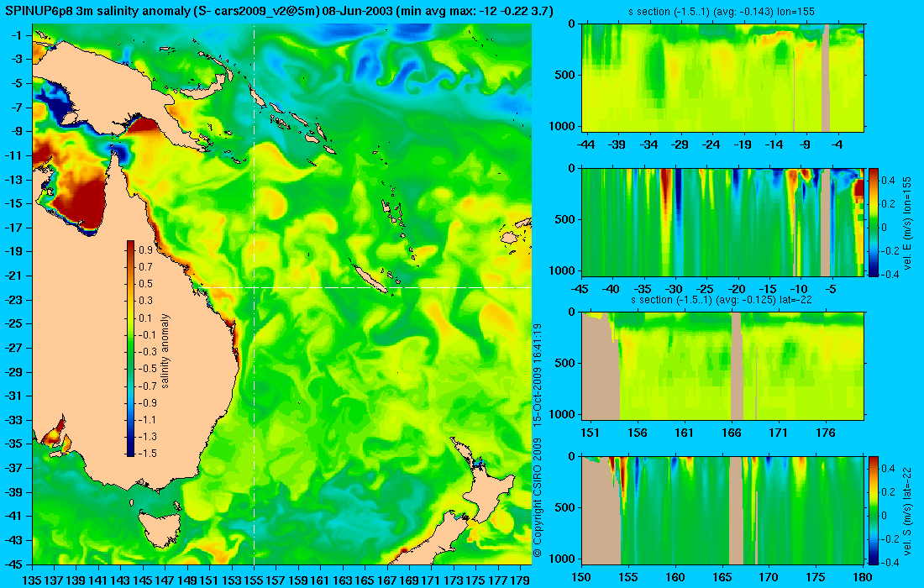Screen dimensions: 924x588
Task: Click the '0.4' label on the vel. E color bar
Action: click(x=889, y=180)
